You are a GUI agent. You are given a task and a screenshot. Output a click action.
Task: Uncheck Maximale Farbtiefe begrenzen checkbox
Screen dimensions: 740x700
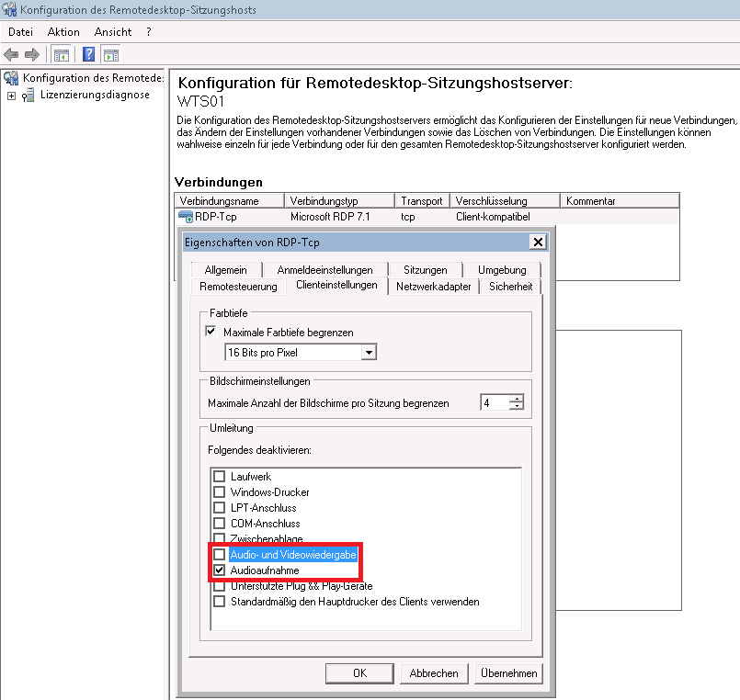click(x=211, y=332)
